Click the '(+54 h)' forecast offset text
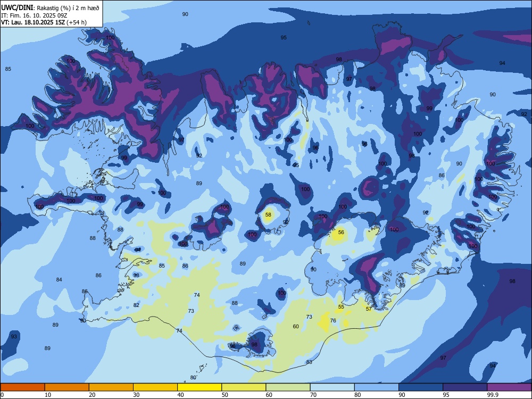The image size is (532, 399). click(x=76, y=22)
